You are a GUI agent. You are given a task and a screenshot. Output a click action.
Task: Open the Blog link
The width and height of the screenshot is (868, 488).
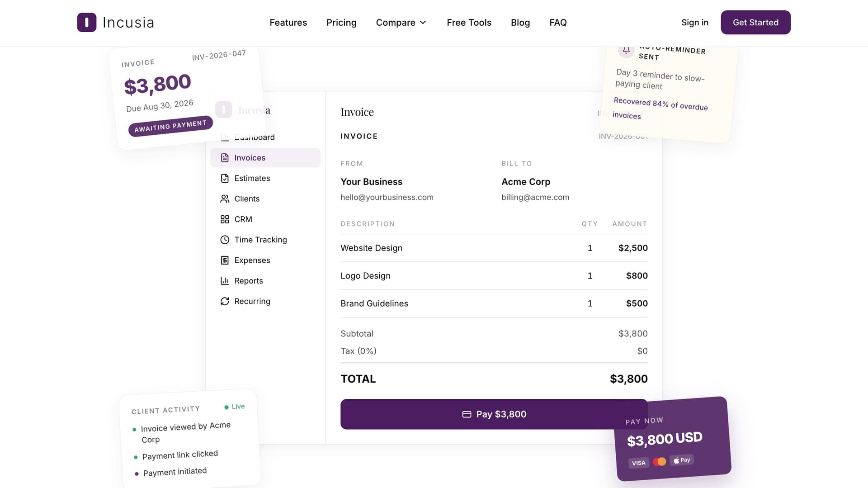520,23
